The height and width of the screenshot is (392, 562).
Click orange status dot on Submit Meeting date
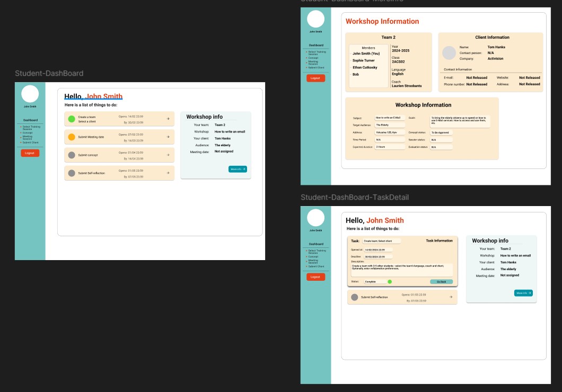pos(72,137)
